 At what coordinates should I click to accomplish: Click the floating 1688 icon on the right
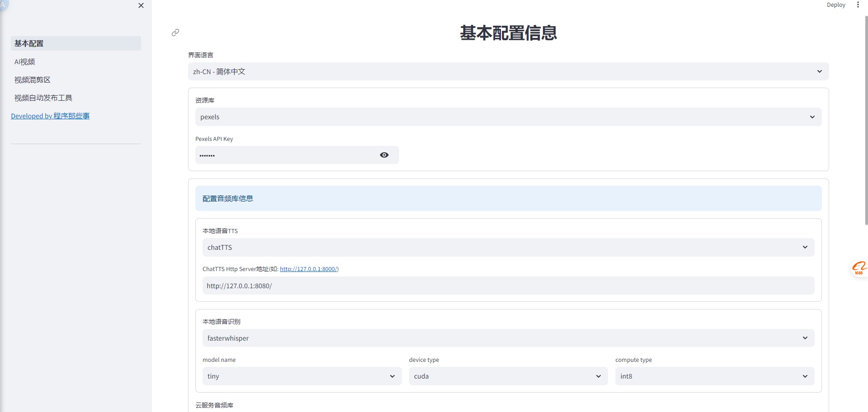click(860, 267)
